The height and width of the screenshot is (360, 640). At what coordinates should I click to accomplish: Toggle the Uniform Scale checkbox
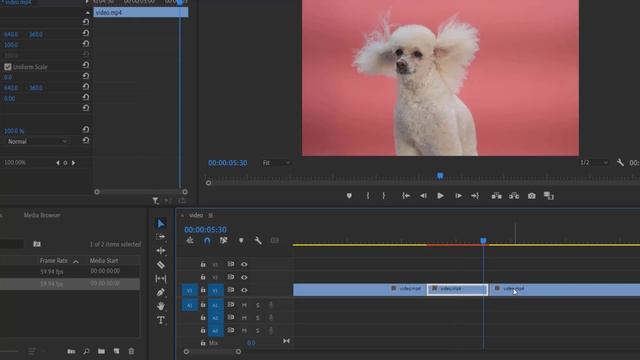(8, 67)
